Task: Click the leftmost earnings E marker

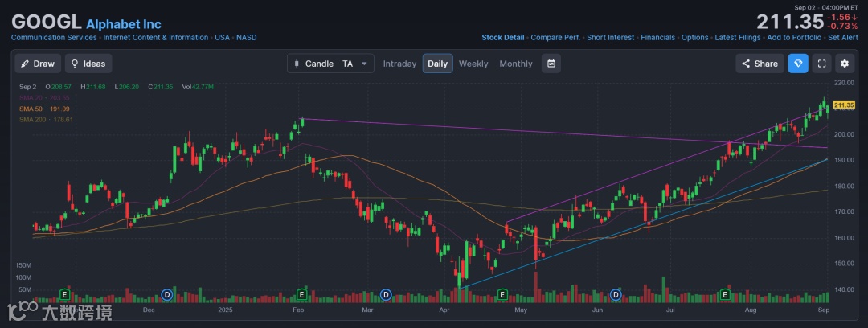Action: [x=65, y=294]
